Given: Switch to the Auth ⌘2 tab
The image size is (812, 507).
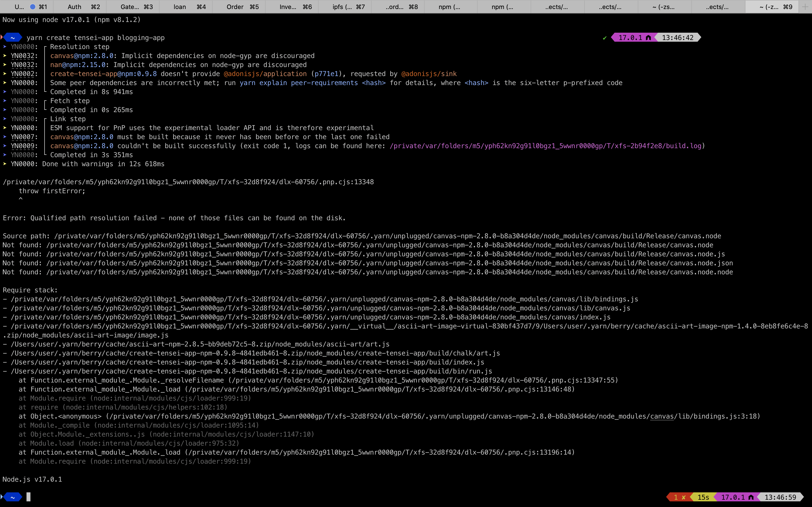Looking at the screenshot, I should (x=80, y=7).
